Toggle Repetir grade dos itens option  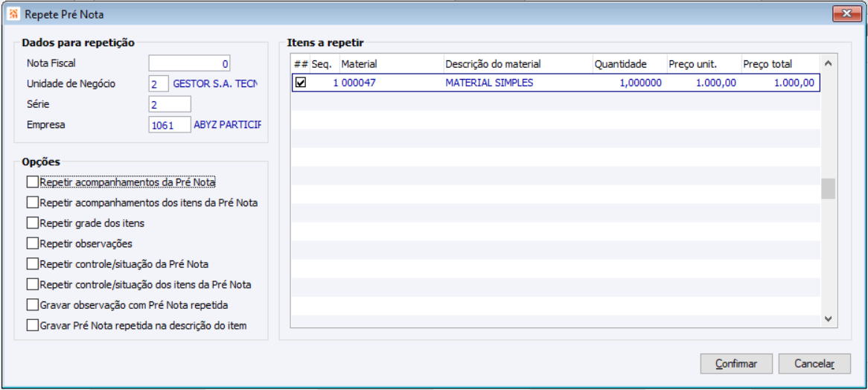coord(33,223)
